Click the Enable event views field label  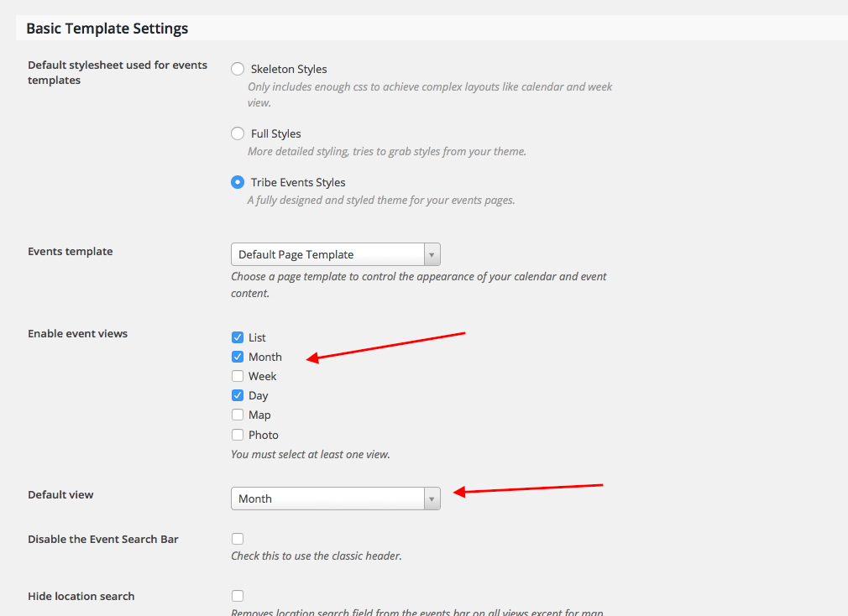[77, 333]
